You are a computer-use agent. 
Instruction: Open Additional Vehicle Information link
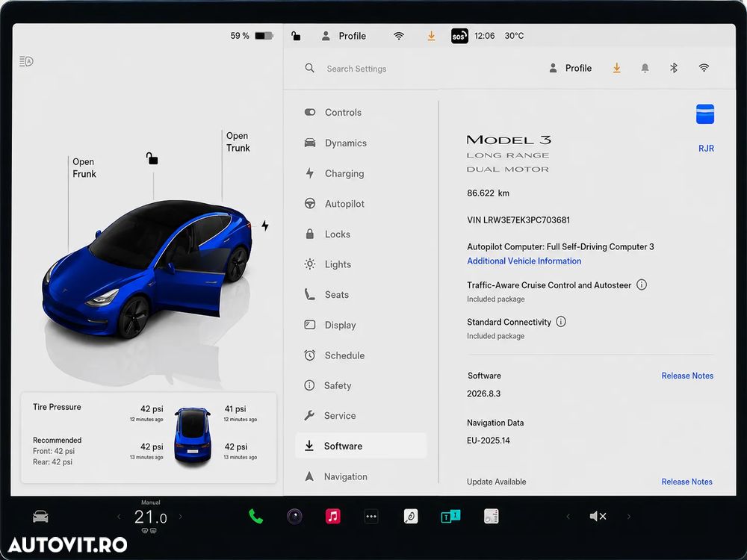pos(524,261)
